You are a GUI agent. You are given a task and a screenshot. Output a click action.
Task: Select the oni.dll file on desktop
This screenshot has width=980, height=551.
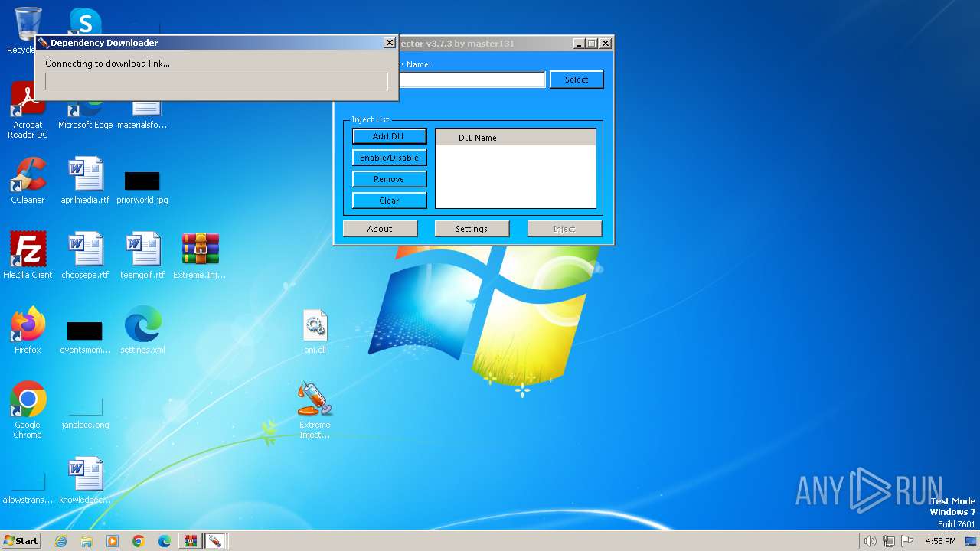pyautogui.click(x=315, y=331)
